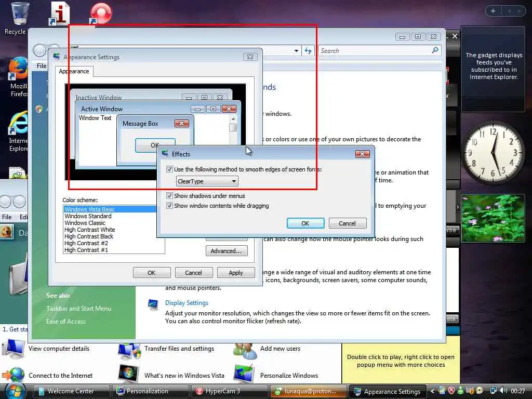The width and height of the screenshot is (532, 399).
Task: Open the red record shortcut on desktop
Action: [x=101, y=14]
